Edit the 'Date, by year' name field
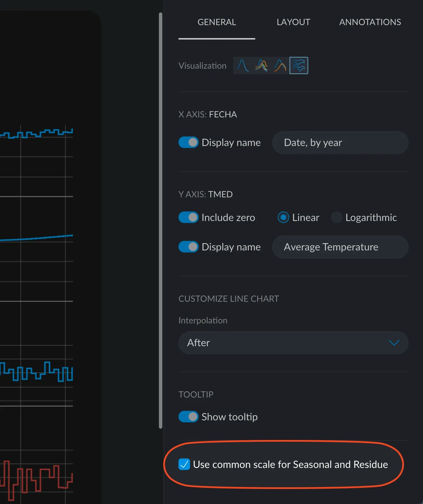The image size is (423, 504). 340,143
